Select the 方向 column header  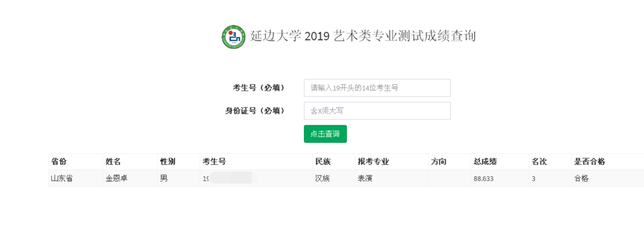point(439,161)
